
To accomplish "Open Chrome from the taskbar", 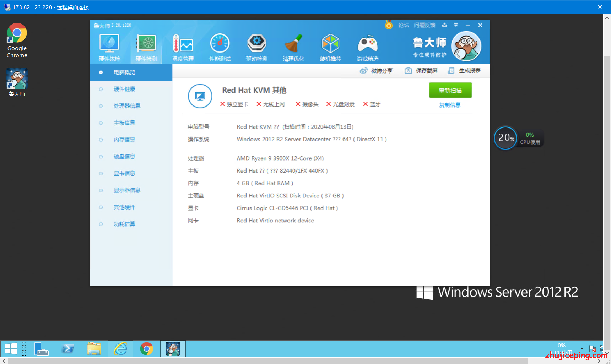I will pyautogui.click(x=147, y=349).
